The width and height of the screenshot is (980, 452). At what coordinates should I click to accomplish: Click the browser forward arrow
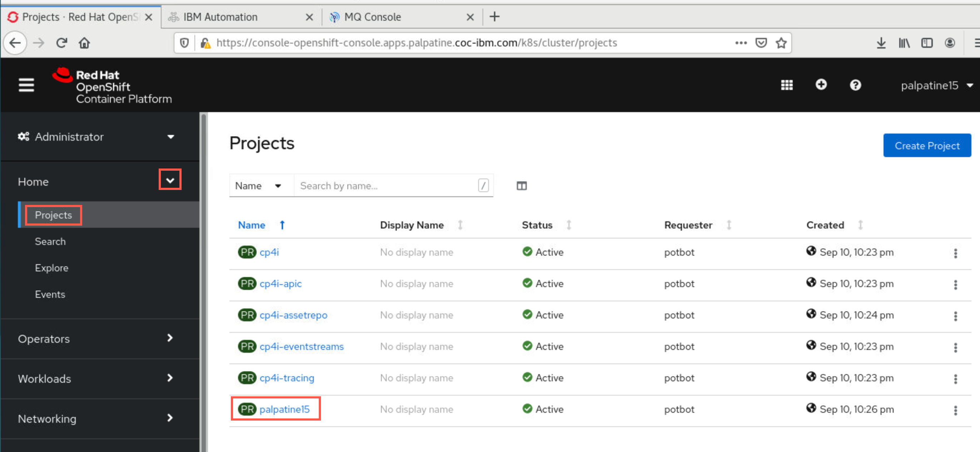click(x=39, y=43)
